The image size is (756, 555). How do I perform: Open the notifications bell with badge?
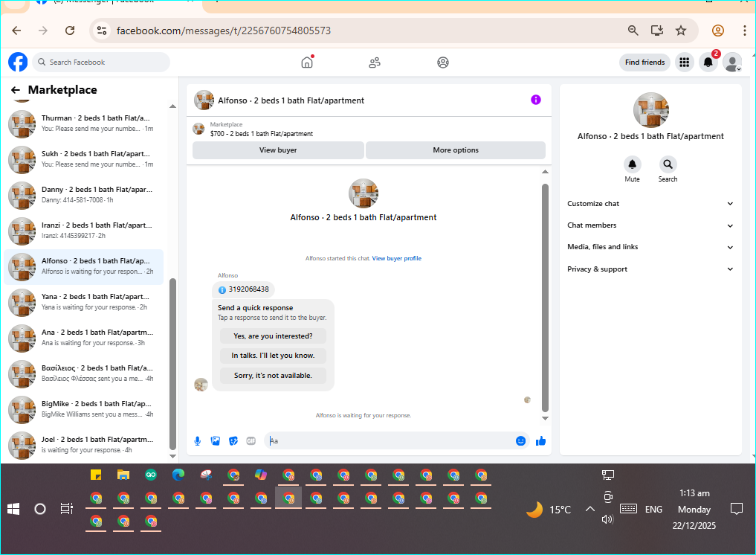coord(708,62)
